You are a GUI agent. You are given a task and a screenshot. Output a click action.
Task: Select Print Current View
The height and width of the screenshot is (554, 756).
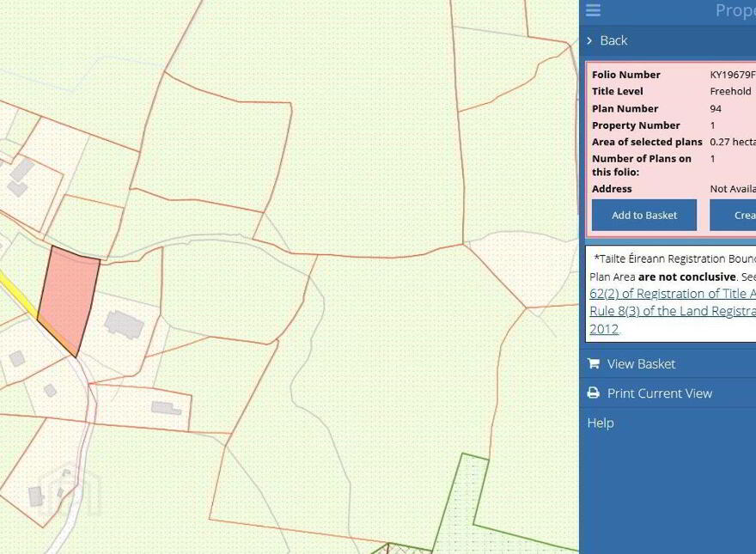(x=659, y=393)
